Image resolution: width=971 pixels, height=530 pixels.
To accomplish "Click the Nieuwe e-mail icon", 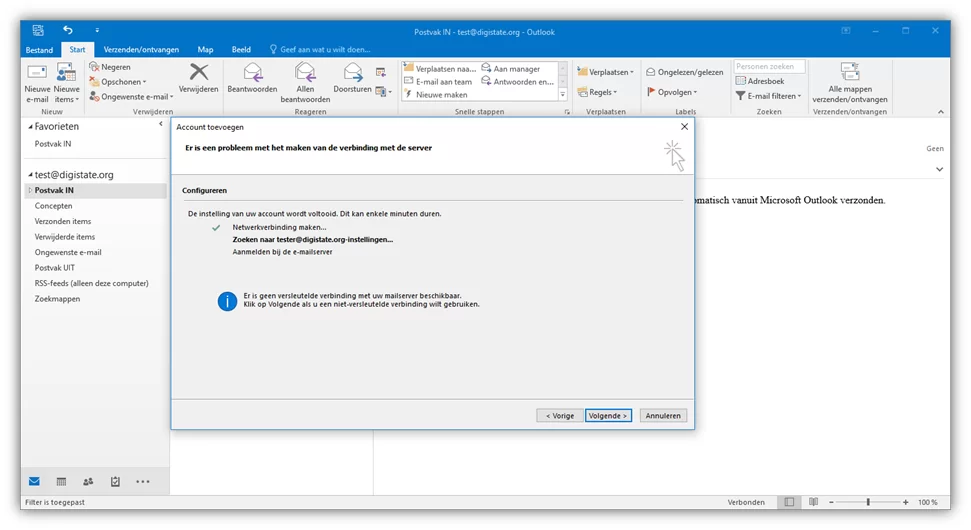I will click(37, 72).
